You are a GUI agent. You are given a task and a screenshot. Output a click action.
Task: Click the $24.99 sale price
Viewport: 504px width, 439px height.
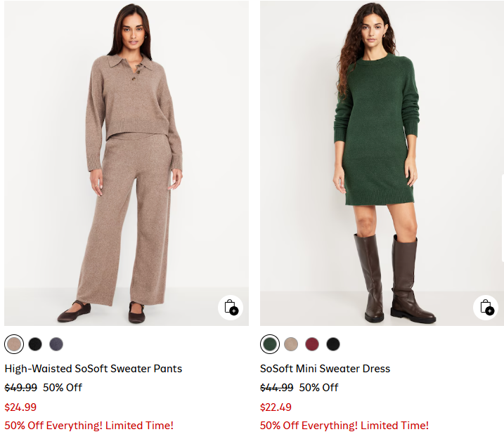[x=20, y=407]
